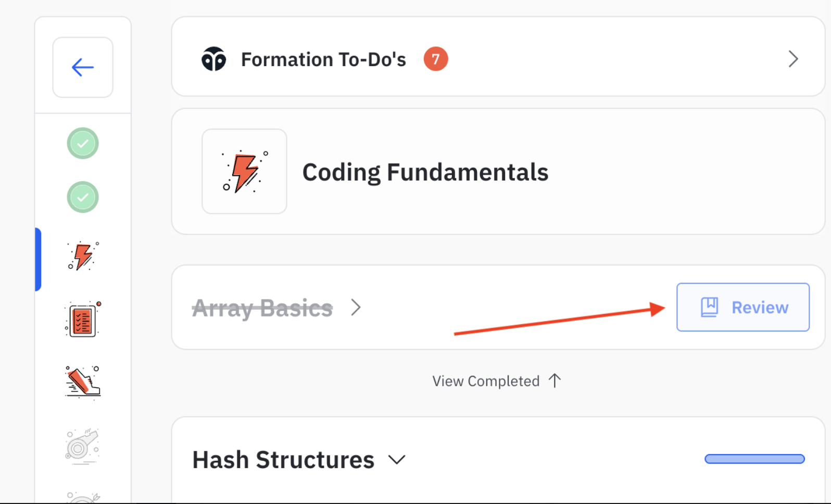
Task: Open the running shoe sidebar module
Action: pos(83,382)
